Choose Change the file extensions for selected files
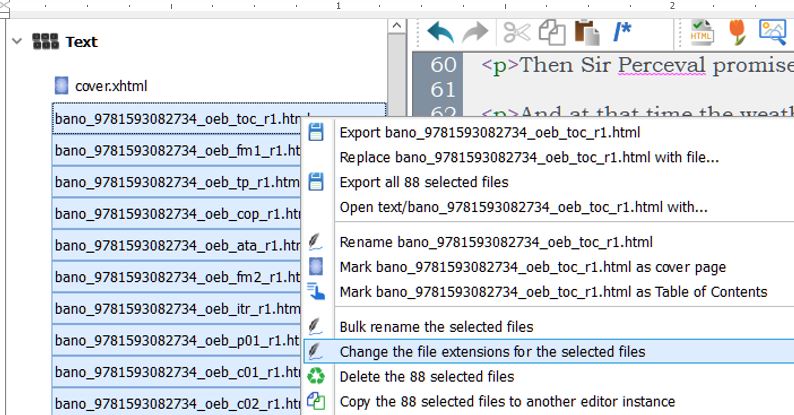This screenshot has width=794, height=415. (548, 352)
